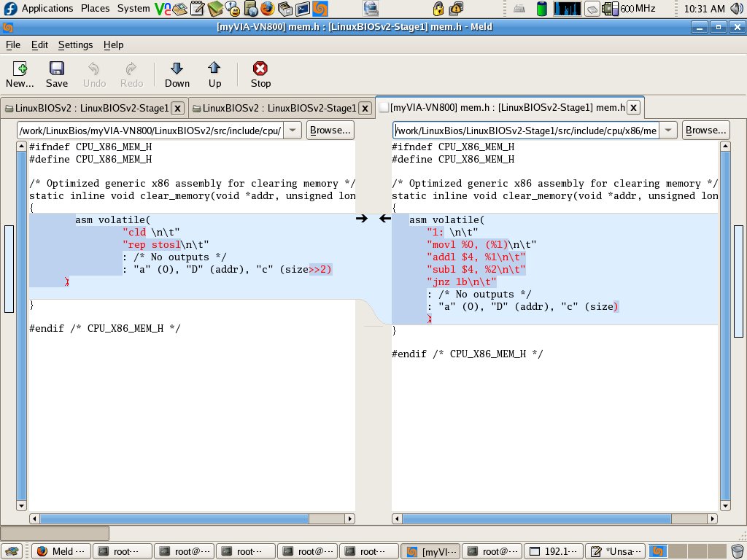This screenshot has width=747, height=560.
Task: Click the right pane file path field
Action: [x=526, y=130]
